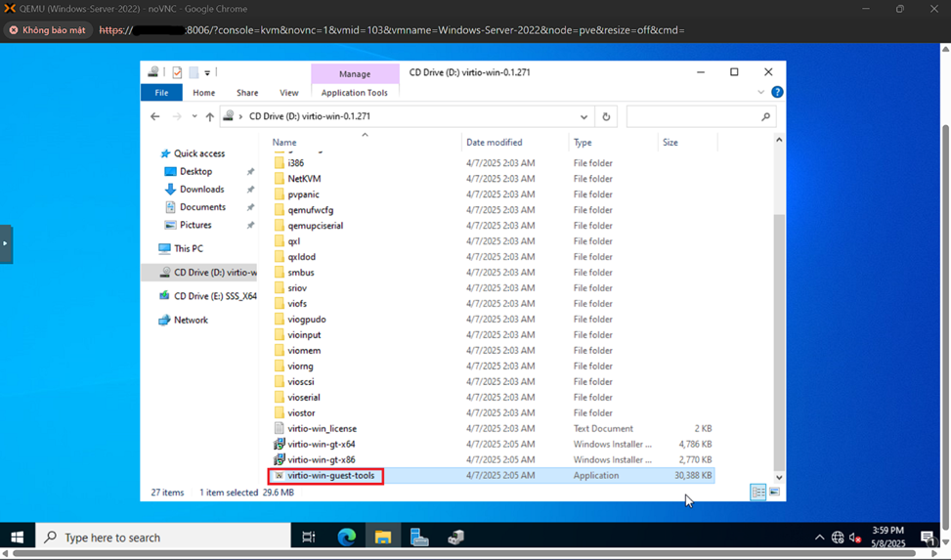Go up one folder level
Image resolution: width=951 pixels, height=560 pixels.
point(209,116)
